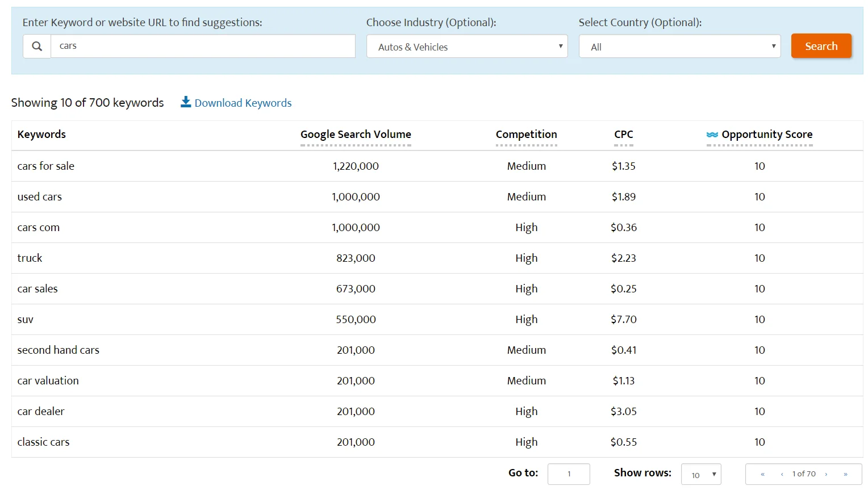Click the download icon beside Download Keywords

[x=185, y=102]
